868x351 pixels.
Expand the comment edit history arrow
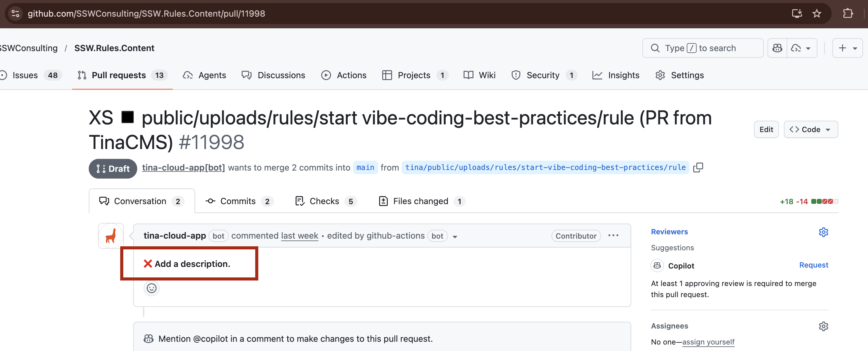(455, 236)
